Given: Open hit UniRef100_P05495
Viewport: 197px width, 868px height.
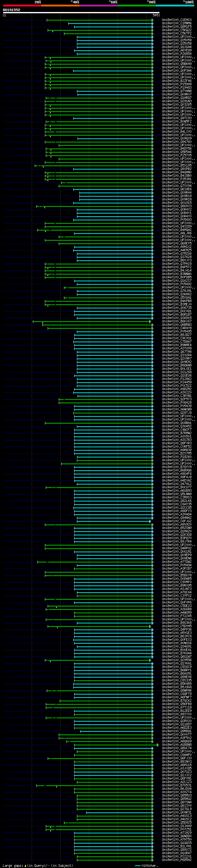Looking at the screenshot, I should click(x=176, y=331).
